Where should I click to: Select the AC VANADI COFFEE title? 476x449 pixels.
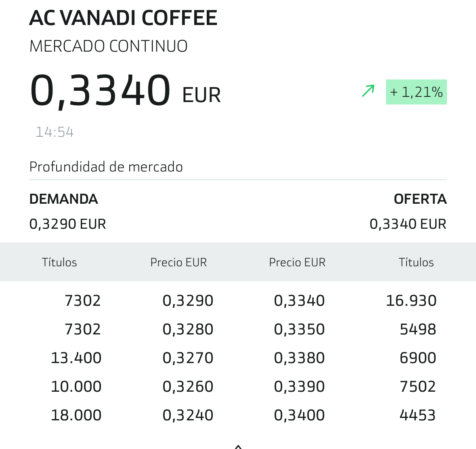[123, 18]
